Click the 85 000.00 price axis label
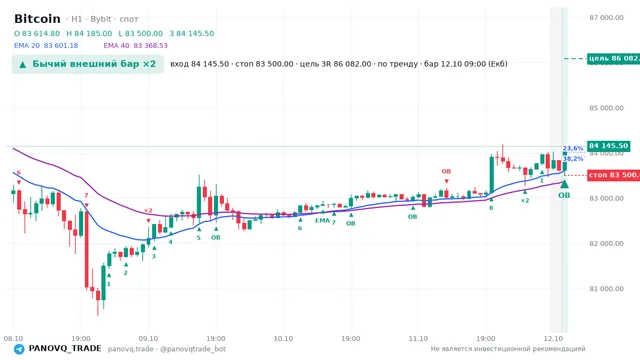The width and height of the screenshot is (640, 360). [606, 108]
